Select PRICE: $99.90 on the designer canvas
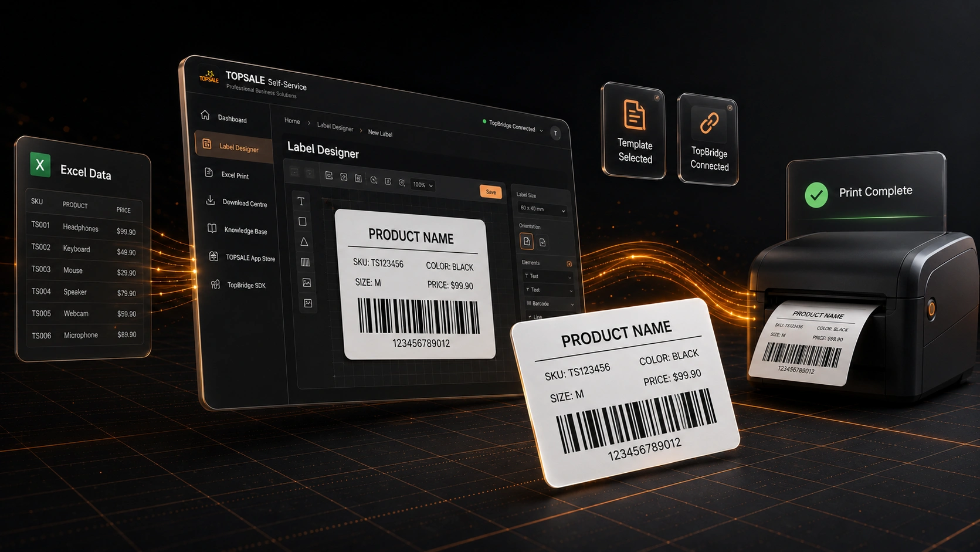980x552 pixels. 450,285
